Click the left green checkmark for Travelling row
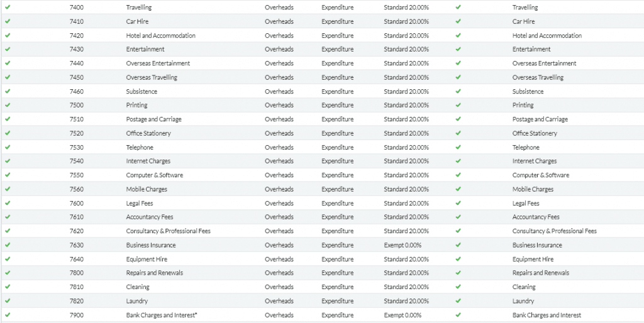 (x=8, y=8)
